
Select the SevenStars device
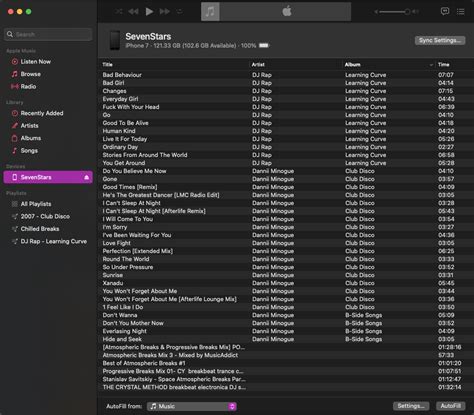point(48,177)
